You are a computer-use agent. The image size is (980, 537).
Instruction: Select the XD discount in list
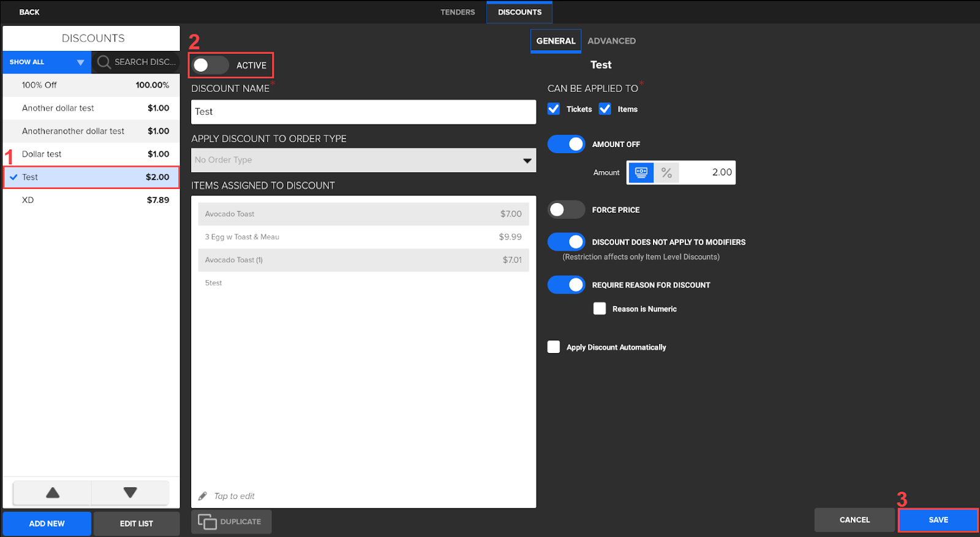pos(91,200)
